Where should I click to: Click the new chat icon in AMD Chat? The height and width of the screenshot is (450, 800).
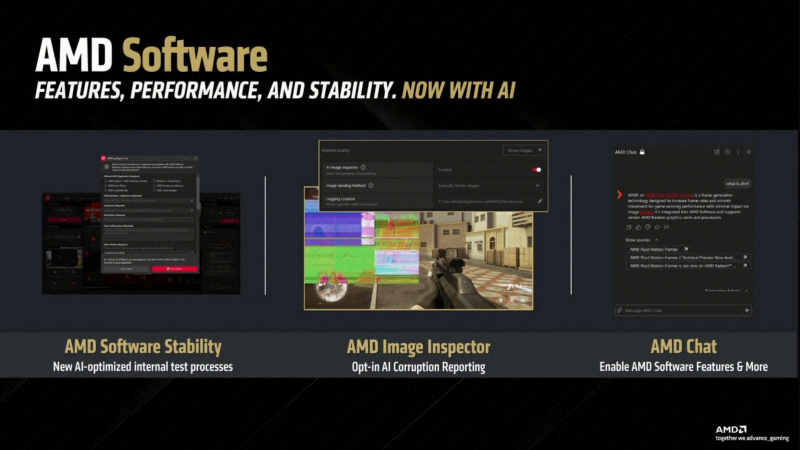pos(717,152)
